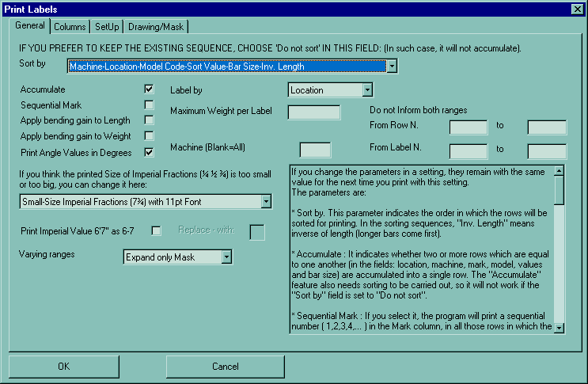Toggle Apply bending gain to Length
The image size is (588, 384).
149,120
